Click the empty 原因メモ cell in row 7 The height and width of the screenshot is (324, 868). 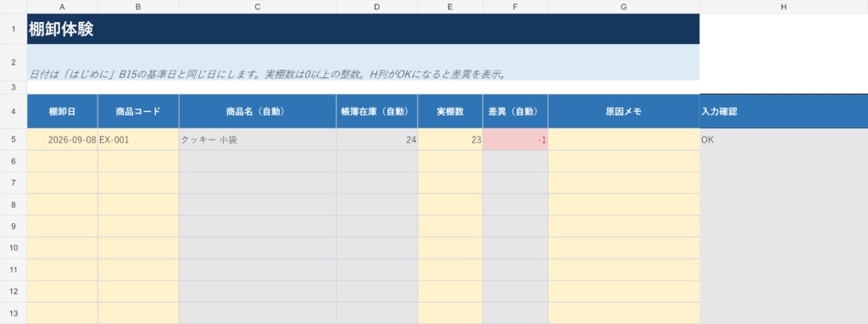pos(624,182)
